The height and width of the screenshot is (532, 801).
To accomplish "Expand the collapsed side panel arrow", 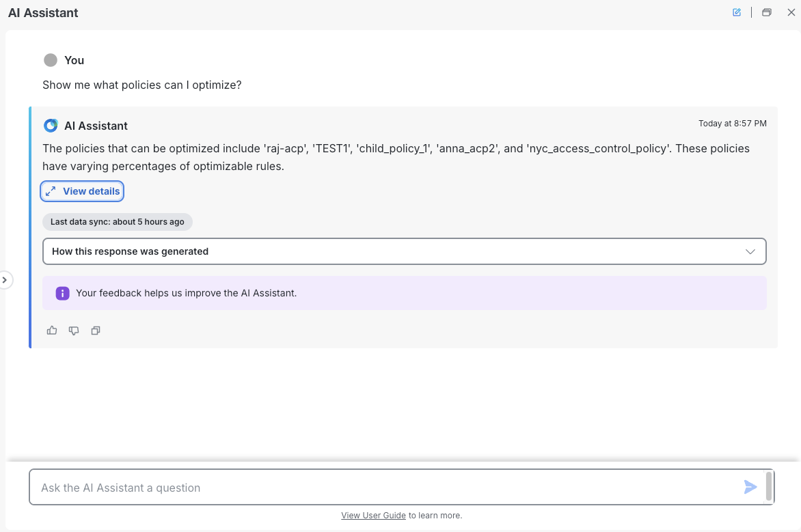I will click(x=5, y=280).
